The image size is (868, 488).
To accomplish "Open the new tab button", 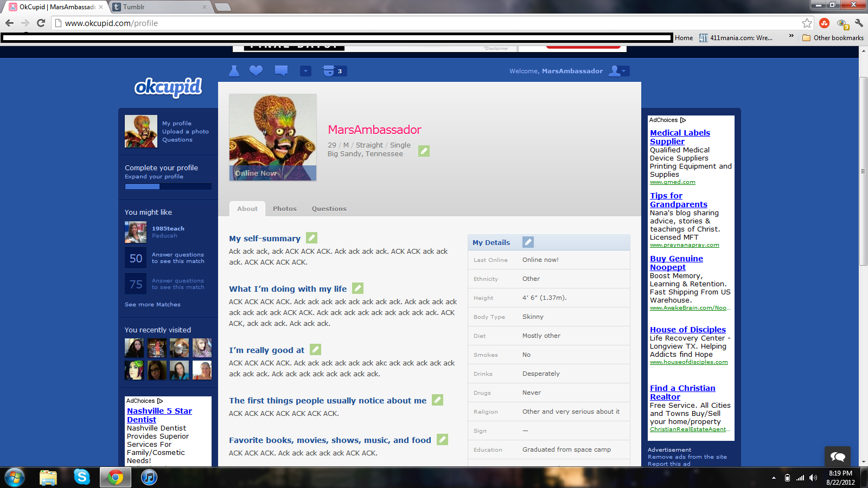I will (222, 7).
